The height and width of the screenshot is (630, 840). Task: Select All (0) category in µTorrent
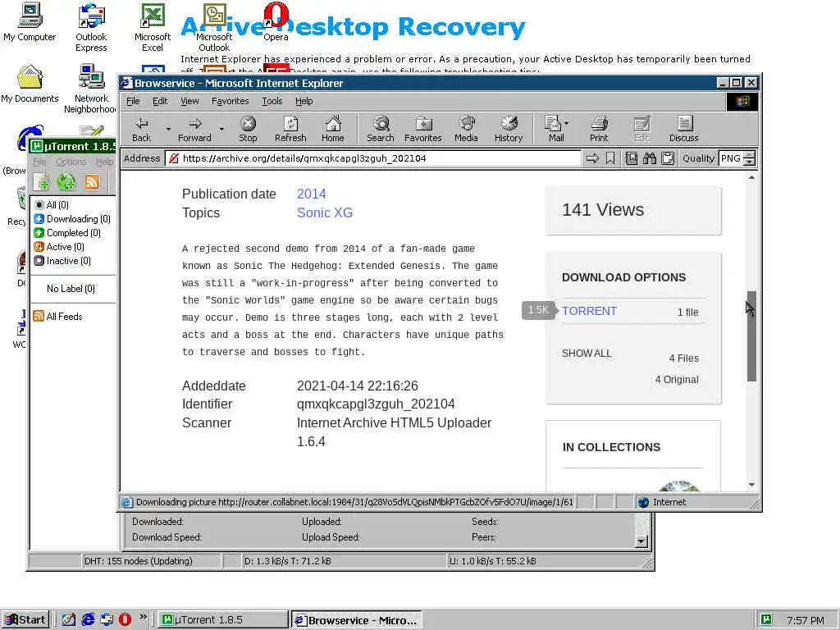pos(52,204)
